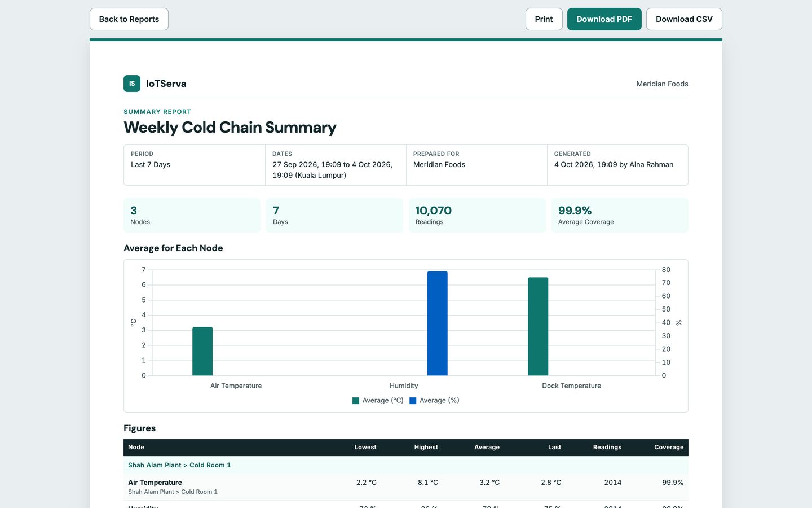
Task: Click the Dock Temperature green bar
Action: click(538, 326)
